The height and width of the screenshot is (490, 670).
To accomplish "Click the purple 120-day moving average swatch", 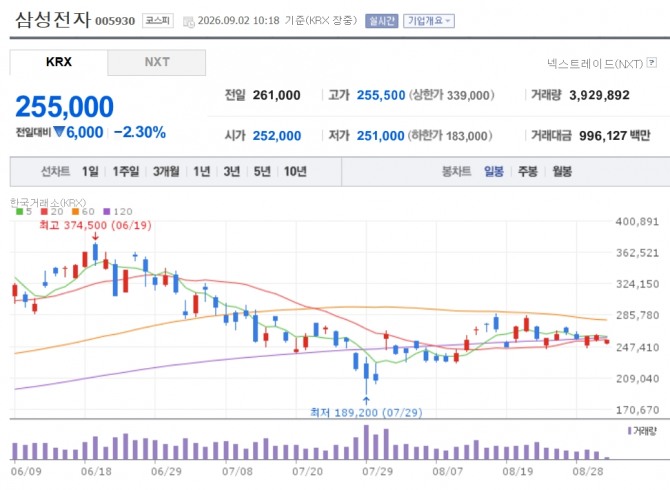I will coord(107,211).
